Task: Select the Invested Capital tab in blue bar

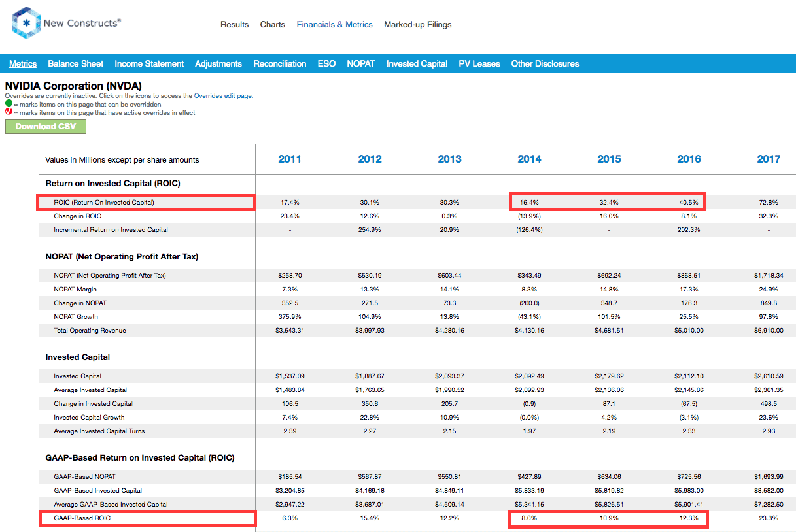Action: [417, 63]
